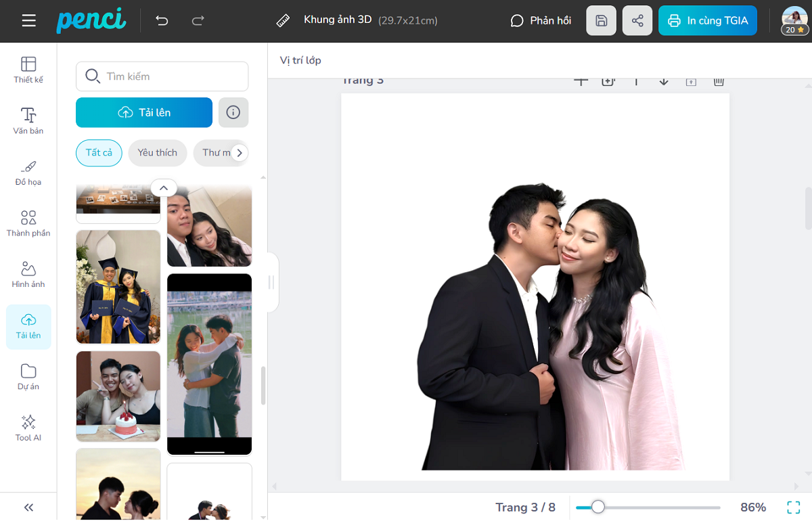Select the 'Yêu thích' filter chip
812x521 pixels.
[x=157, y=153]
